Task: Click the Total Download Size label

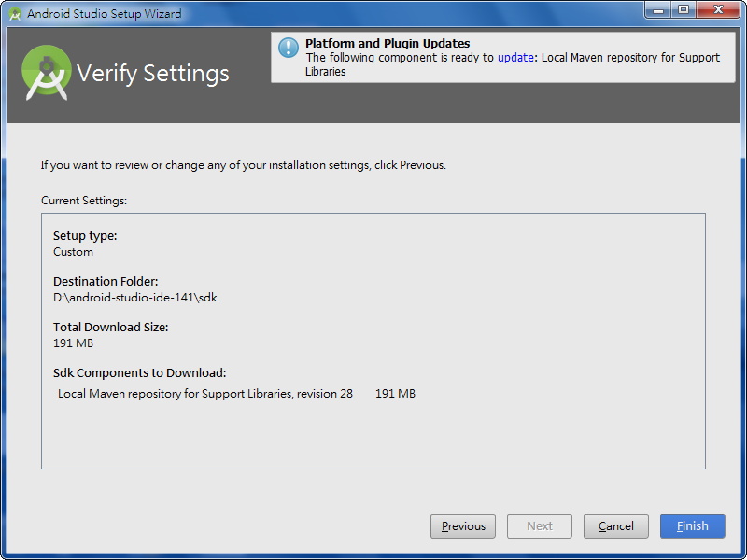Action: pos(110,328)
